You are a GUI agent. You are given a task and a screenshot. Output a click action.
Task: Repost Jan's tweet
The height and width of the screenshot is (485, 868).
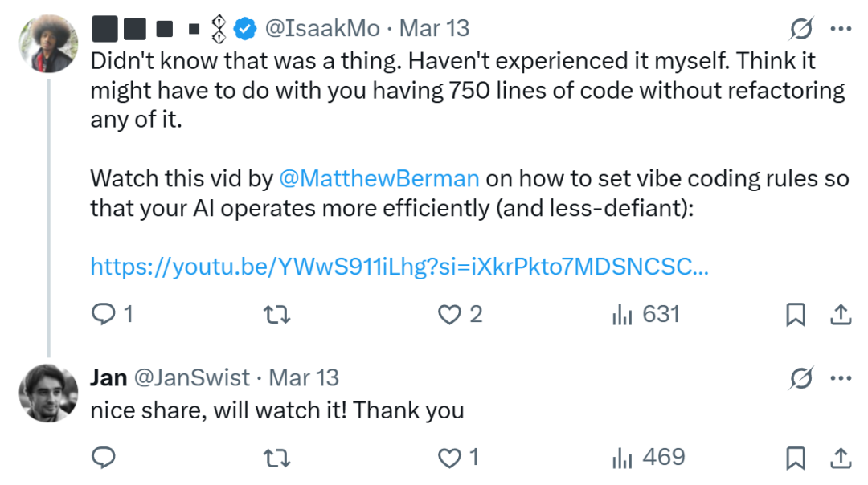277,458
